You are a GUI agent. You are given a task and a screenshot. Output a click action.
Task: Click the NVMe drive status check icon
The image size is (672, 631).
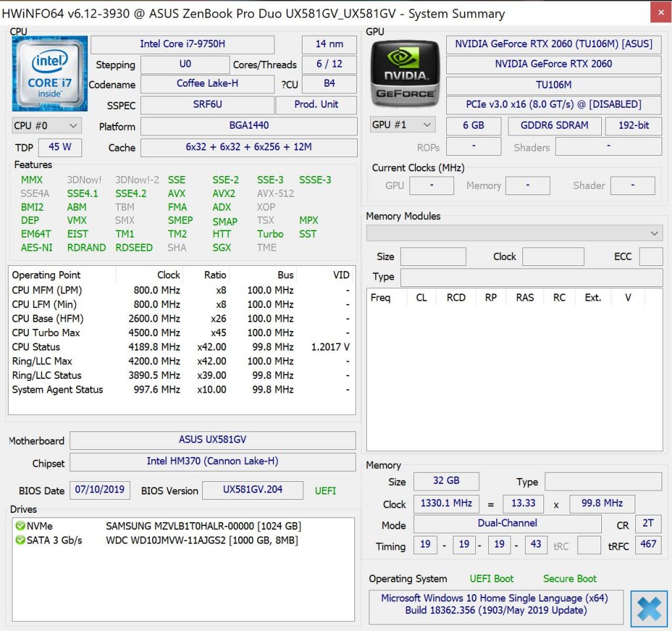coord(20,525)
